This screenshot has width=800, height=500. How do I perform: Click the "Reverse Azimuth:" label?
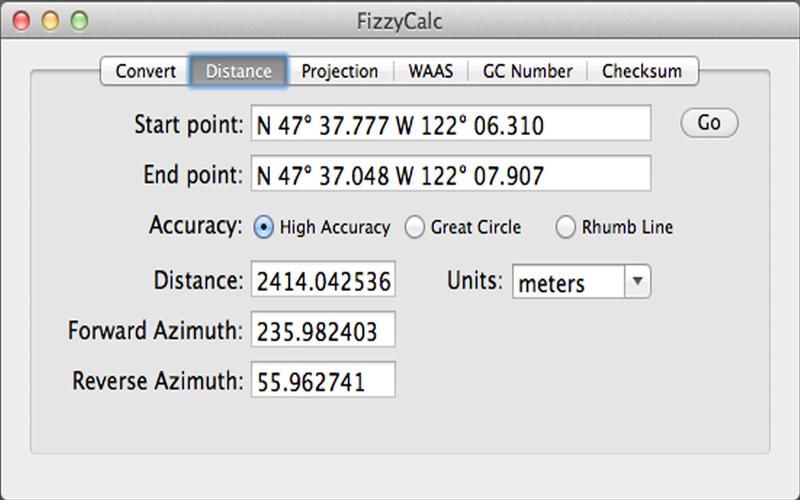(158, 381)
